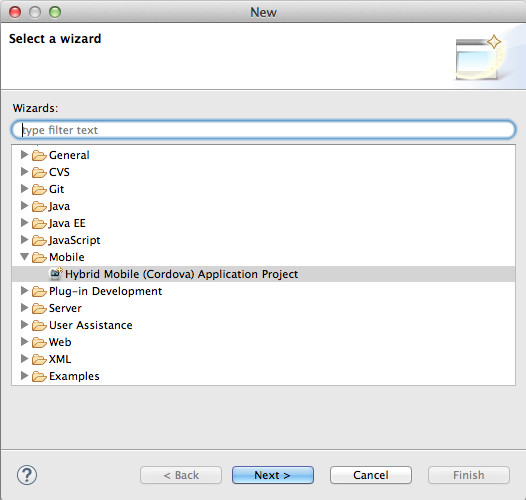Click the help question mark icon

[x=27, y=475]
